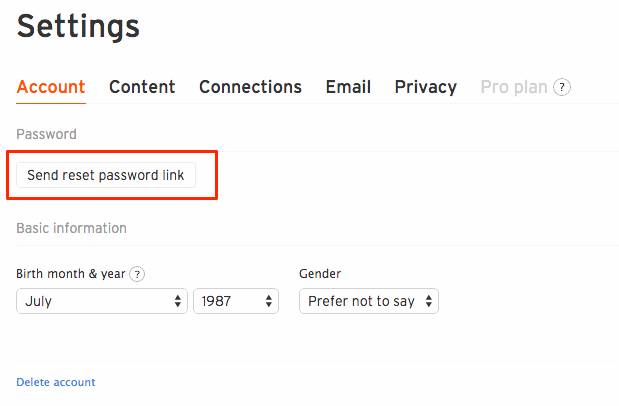Open the Pro plan tab

[514, 87]
